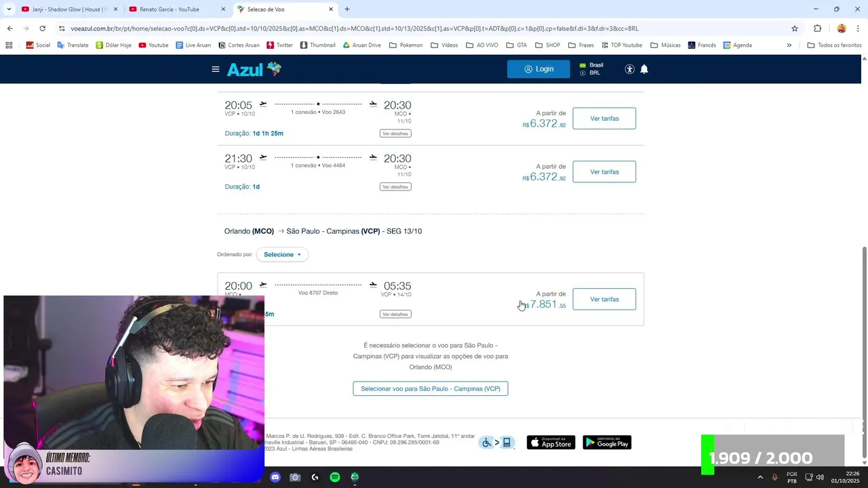Open the apps grid in bookmarks bar
This screenshot has height=488, width=868.
[x=9, y=45]
